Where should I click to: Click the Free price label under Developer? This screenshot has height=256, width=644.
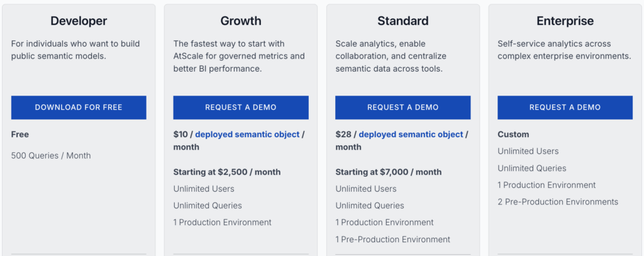(x=20, y=135)
